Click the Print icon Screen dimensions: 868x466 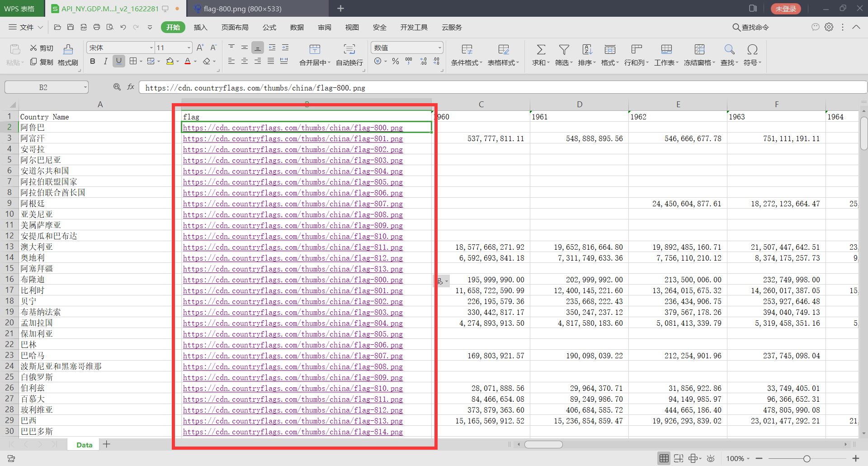click(97, 27)
